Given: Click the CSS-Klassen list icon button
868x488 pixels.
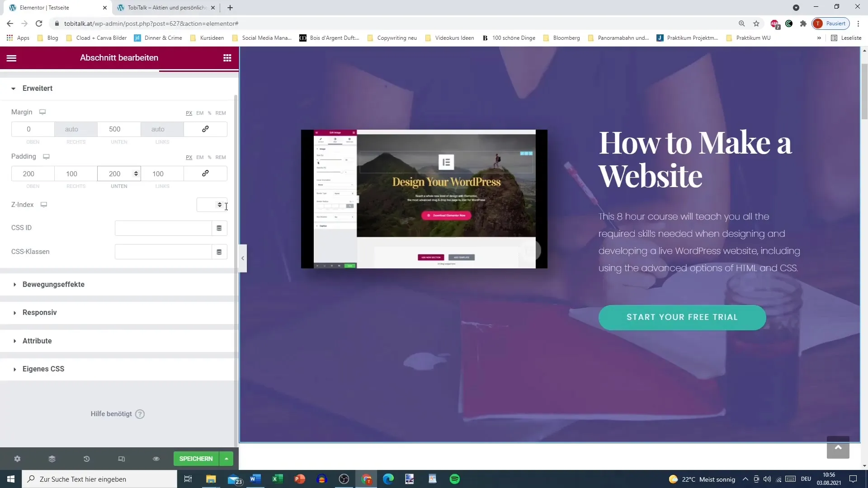Looking at the screenshot, I should tap(219, 251).
